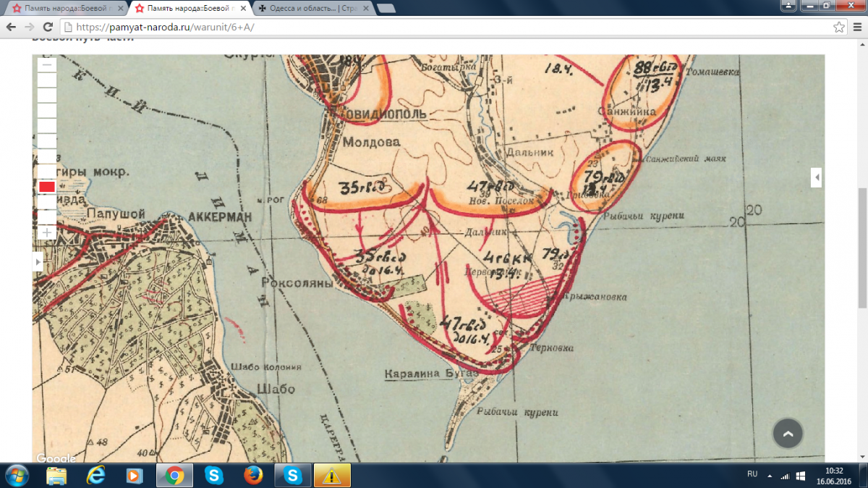Click the Шабо Колония label on the map
Image resolution: width=868 pixels, height=488 pixels.
click(268, 367)
